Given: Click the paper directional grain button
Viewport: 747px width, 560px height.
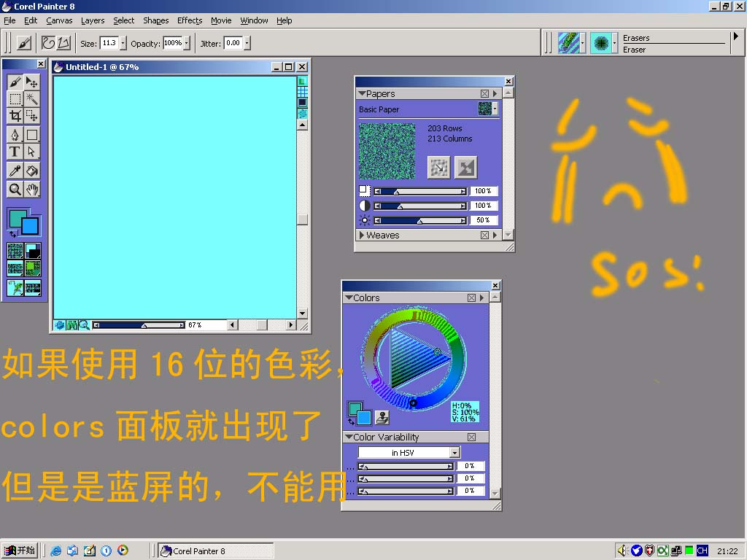Looking at the screenshot, I should pyautogui.click(x=438, y=167).
